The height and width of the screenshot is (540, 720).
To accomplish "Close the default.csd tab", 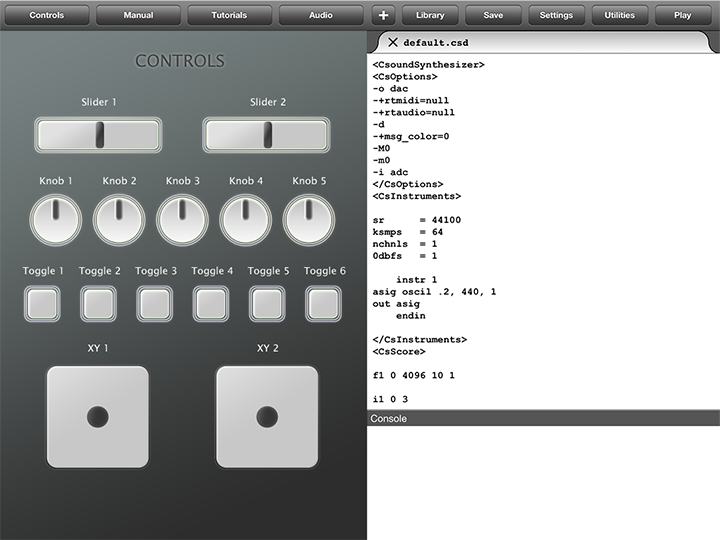I will click(x=393, y=43).
